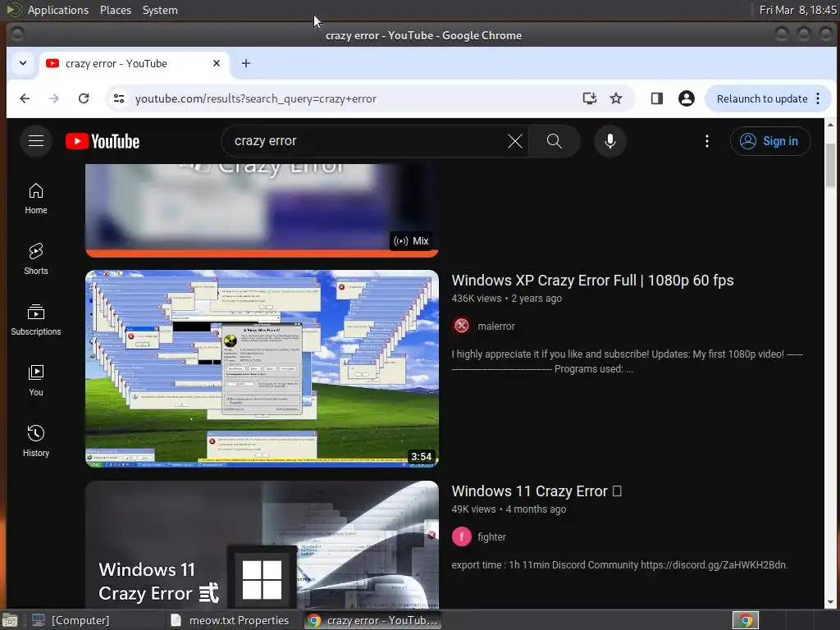840x630 pixels.
Task: Open the Crazy Error Mix thumbnail
Action: (x=262, y=210)
